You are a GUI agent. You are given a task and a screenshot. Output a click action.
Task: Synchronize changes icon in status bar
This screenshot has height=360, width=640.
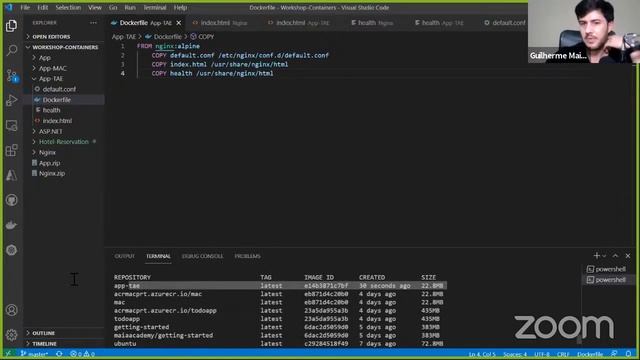click(59, 354)
